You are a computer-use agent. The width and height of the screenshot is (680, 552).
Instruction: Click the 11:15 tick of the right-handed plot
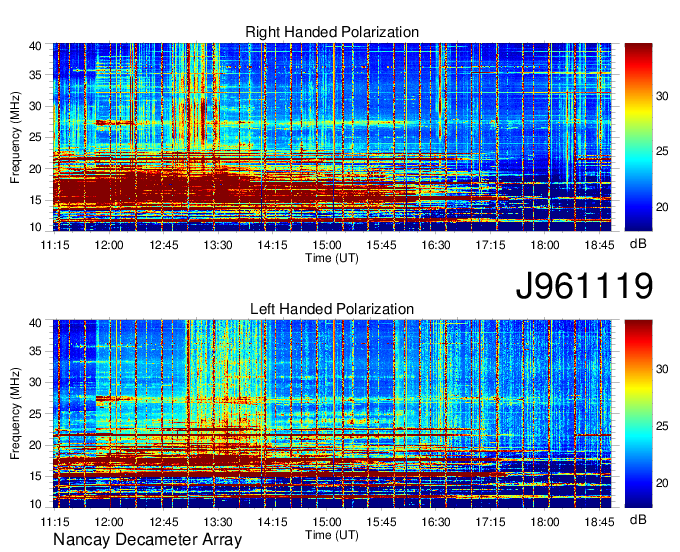coord(55,245)
